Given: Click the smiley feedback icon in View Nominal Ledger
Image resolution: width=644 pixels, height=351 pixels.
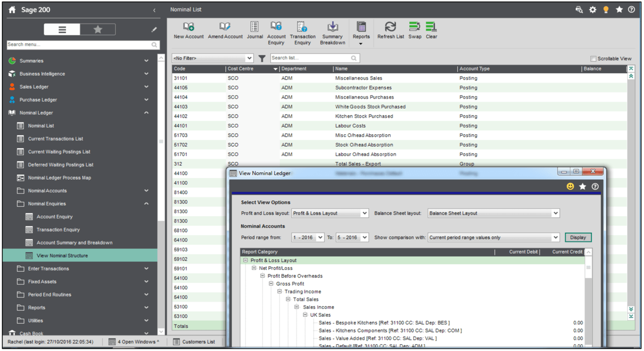Looking at the screenshot, I should click(571, 186).
